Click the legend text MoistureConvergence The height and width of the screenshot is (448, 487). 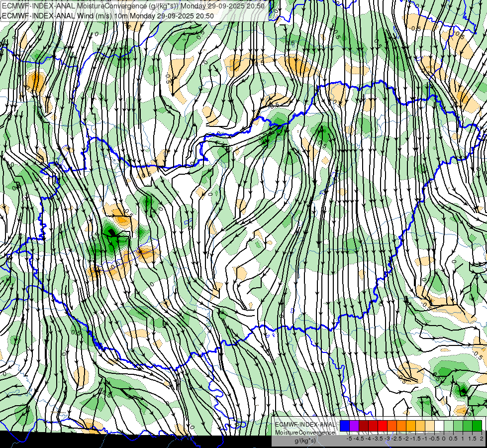[305, 433]
